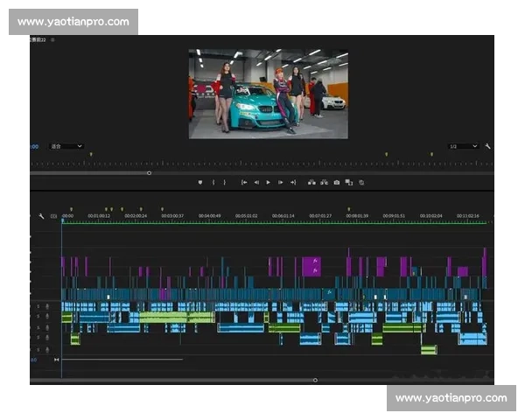525x420 pixels.
Task: Open the zoom level 适合 dropdown
Action: coord(66,146)
